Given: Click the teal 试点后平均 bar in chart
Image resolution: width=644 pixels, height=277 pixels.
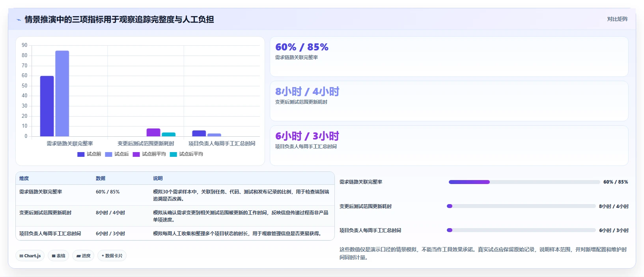Looking at the screenshot, I should pyautogui.click(x=169, y=135).
